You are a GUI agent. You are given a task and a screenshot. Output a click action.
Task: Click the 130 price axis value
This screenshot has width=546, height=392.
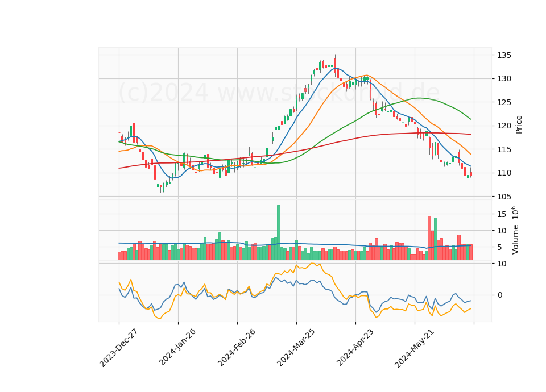point(504,78)
